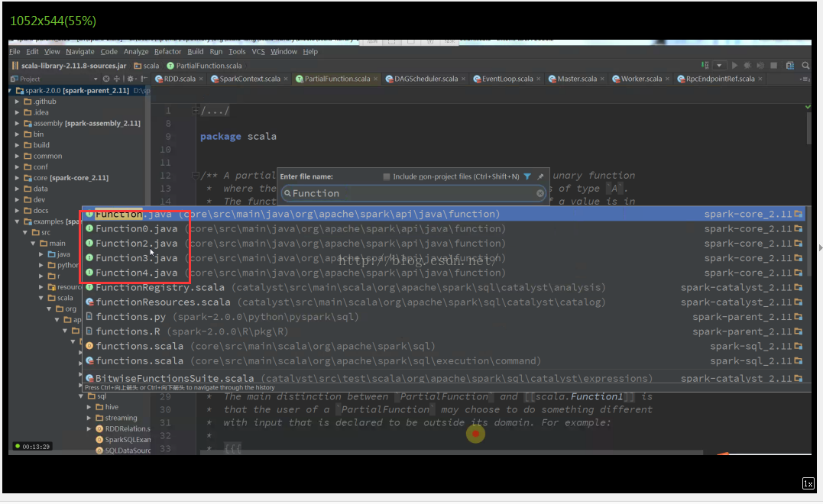Click the Stop square icon
This screenshot has width=823, height=504.
point(773,66)
